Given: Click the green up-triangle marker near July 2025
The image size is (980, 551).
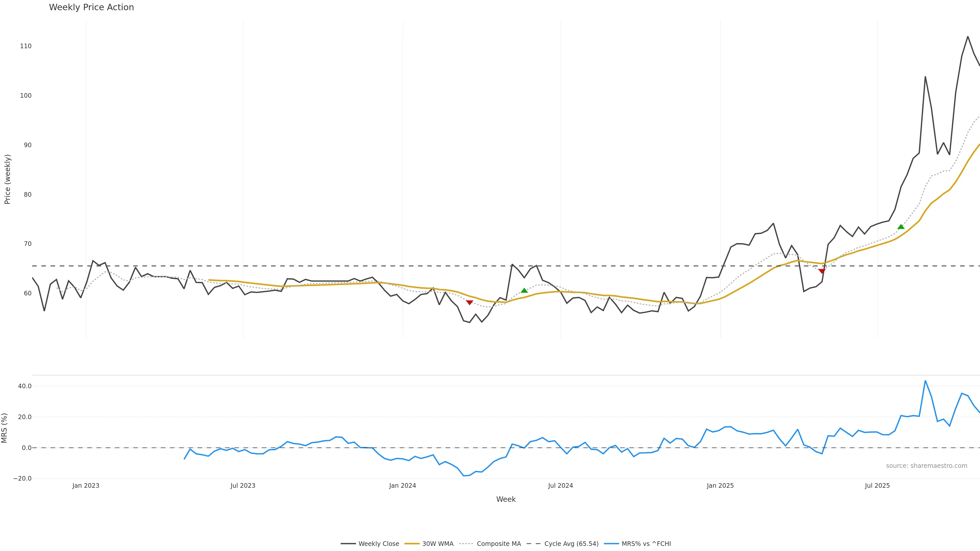Looking at the screenshot, I should [x=901, y=227].
